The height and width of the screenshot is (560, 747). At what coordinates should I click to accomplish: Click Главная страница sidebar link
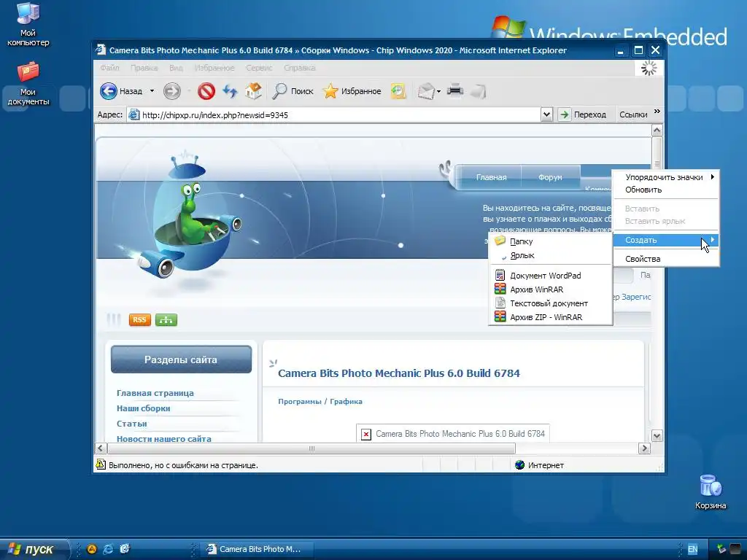pyautogui.click(x=155, y=393)
